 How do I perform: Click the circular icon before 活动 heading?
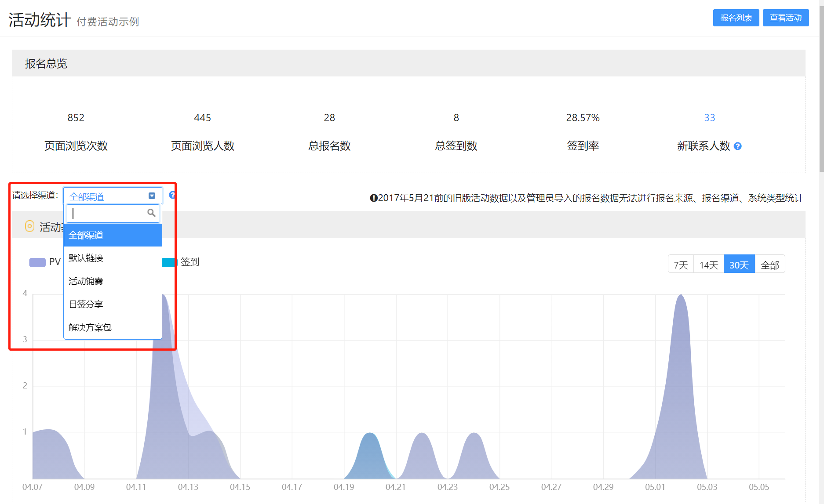[29, 226]
